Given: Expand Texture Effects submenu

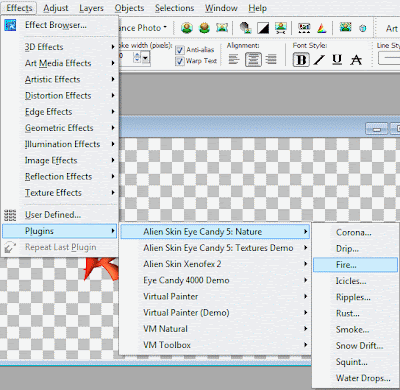Looking at the screenshot, I should point(59,193).
